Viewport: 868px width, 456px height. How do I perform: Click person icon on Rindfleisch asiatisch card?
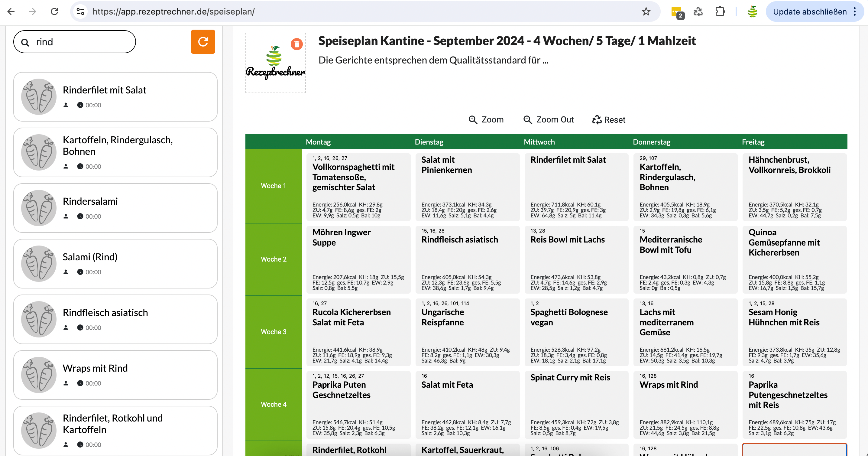66,327
